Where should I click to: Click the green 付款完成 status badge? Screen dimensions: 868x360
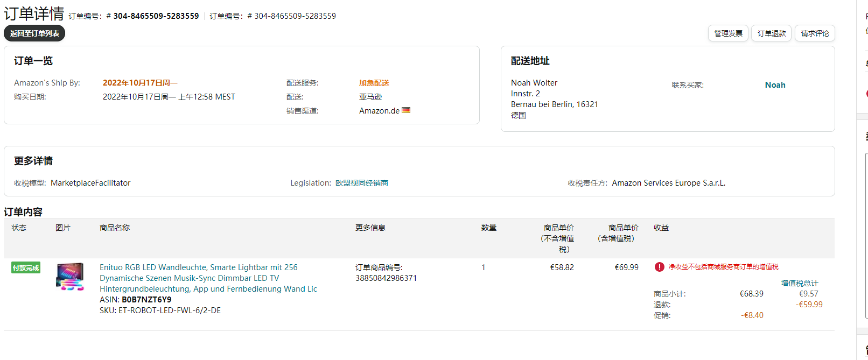(26, 267)
